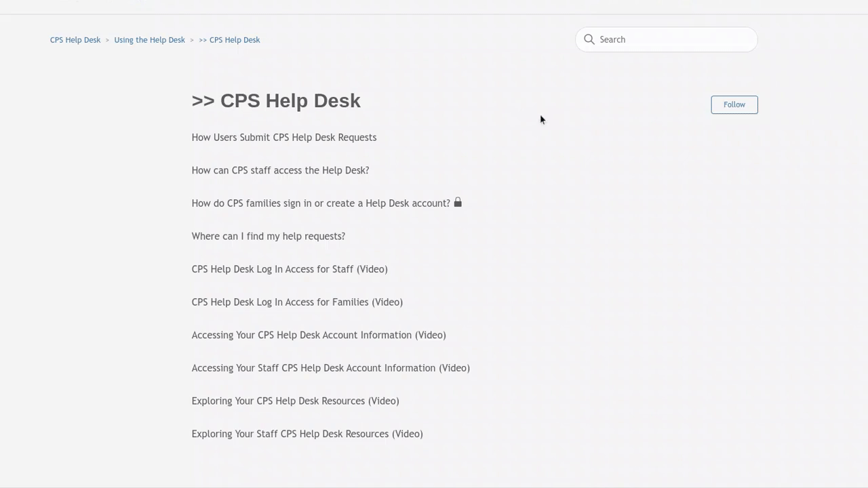Screen dimensions: 868x488
Task: Open Accessing Your CPS Help Desk Account Information video
Action: coord(319,335)
